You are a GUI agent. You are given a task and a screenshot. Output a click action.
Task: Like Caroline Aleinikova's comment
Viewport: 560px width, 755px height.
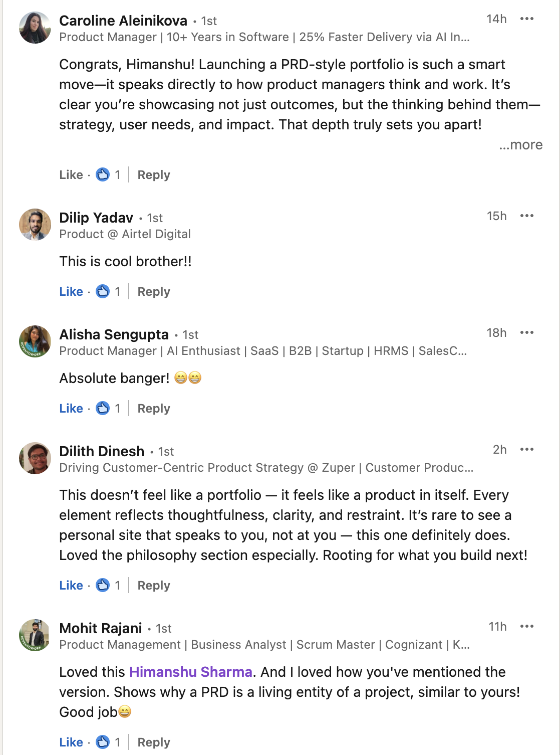click(x=71, y=175)
